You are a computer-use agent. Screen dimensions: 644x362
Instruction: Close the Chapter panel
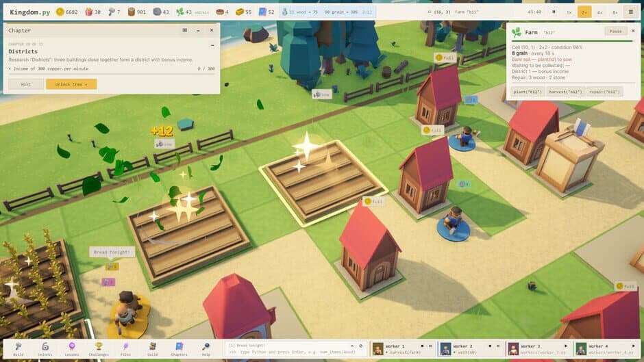(x=212, y=30)
